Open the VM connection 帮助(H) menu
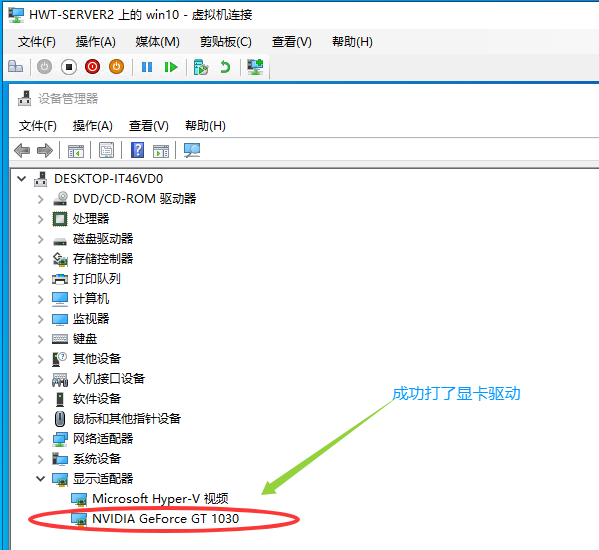 coord(352,42)
